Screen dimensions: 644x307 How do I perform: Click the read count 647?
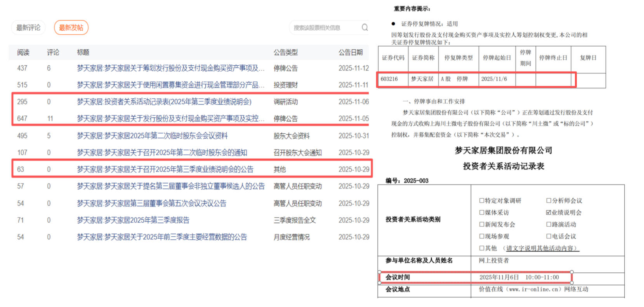click(x=22, y=119)
